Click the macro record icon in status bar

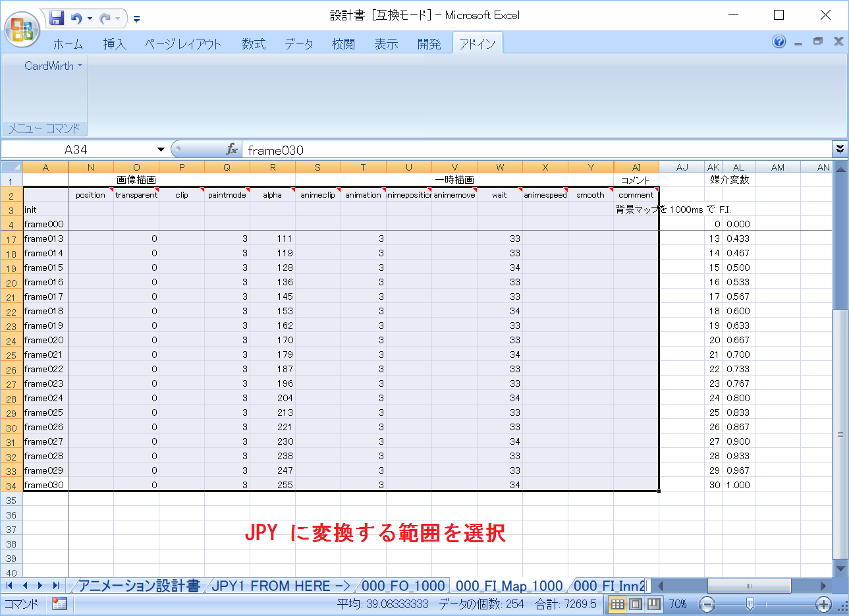coord(59,603)
